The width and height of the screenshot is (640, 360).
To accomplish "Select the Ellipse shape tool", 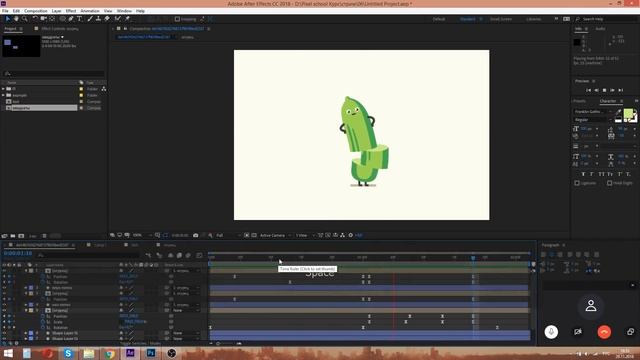I will click(62, 19).
